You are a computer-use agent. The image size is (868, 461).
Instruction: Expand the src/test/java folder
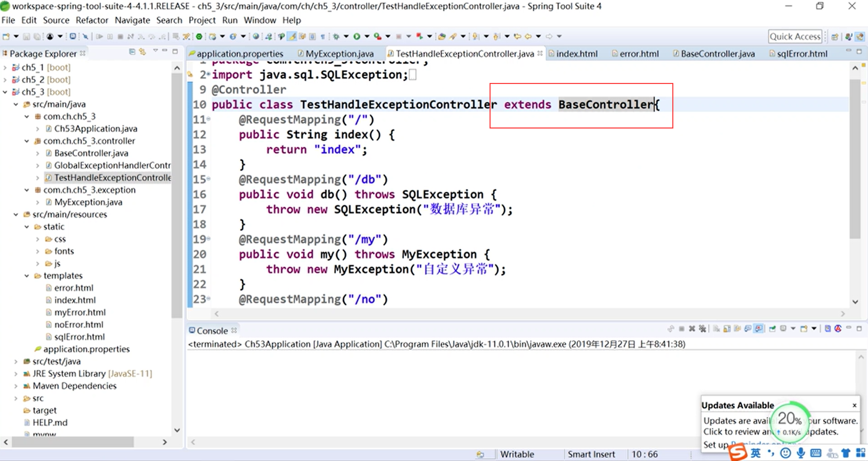pyautogui.click(x=16, y=361)
